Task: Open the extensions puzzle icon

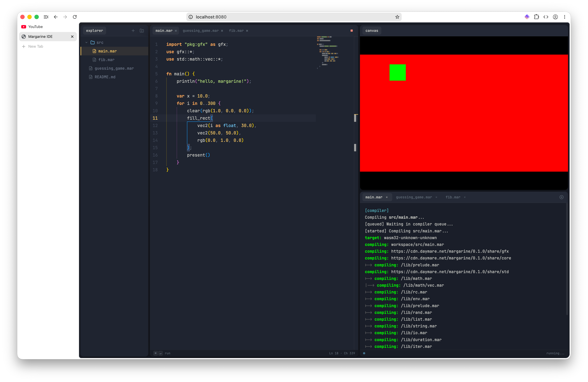Action: tap(536, 17)
